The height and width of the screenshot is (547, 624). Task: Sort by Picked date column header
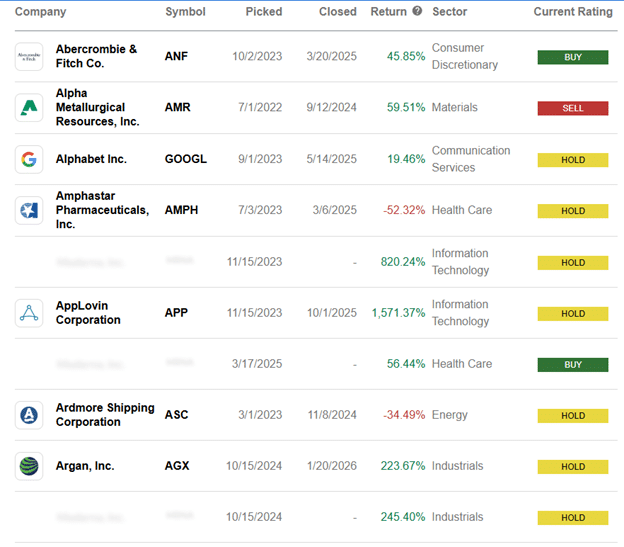point(264,12)
